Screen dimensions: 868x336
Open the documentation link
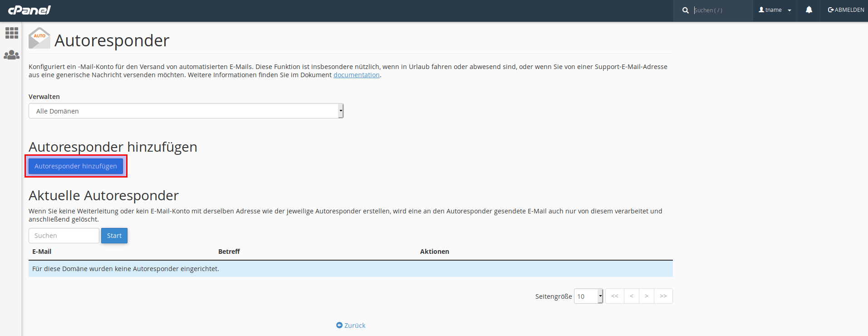tap(357, 75)
